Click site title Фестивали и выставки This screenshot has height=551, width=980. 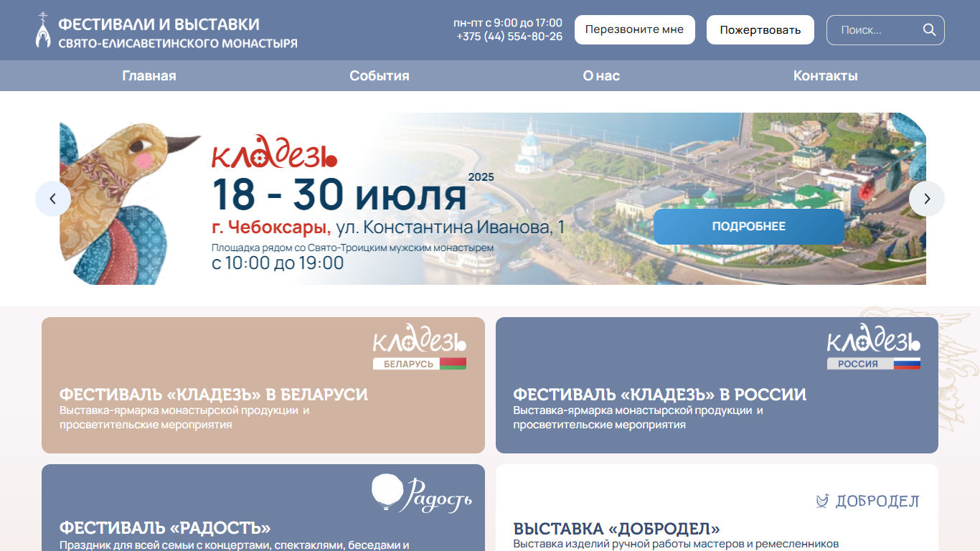159,24
